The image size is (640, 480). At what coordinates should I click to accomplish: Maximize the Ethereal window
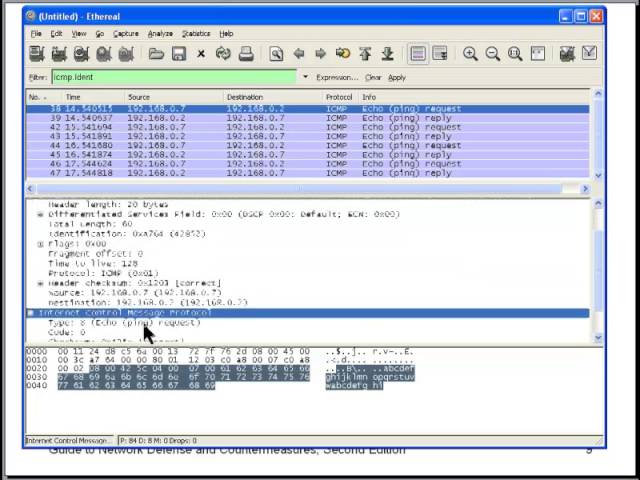point(581,17)
